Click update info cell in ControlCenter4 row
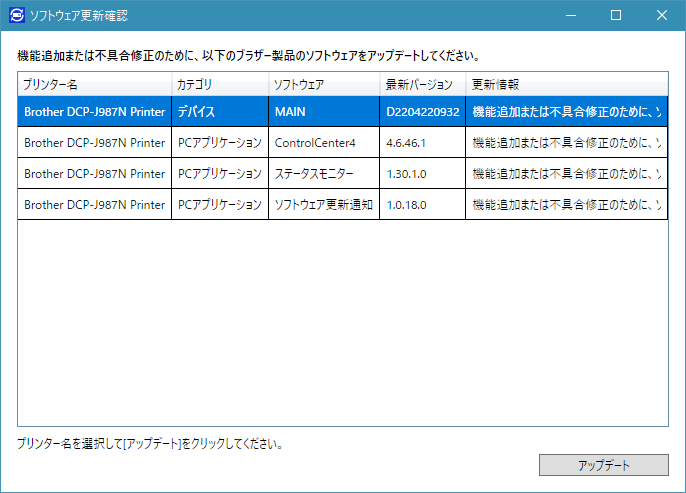Viewport: 686px width, 493px height. click(567, 143)
